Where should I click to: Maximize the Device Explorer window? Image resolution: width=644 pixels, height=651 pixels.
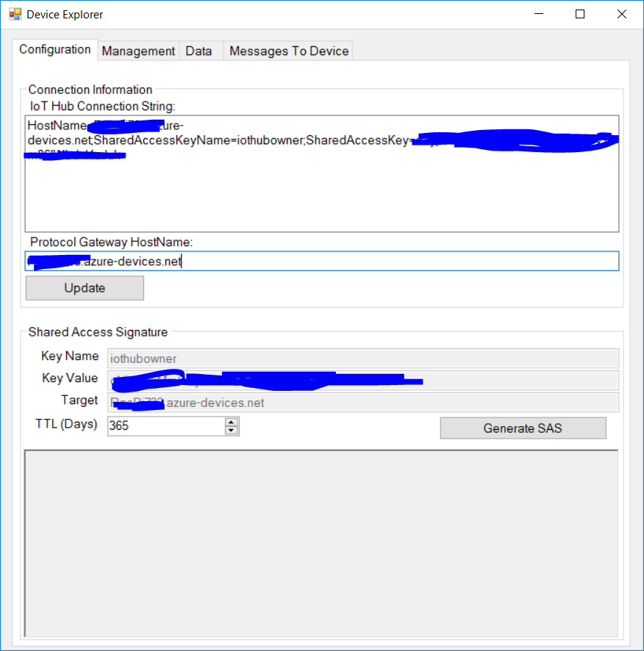pyautogui.click(x=580, y=14)
